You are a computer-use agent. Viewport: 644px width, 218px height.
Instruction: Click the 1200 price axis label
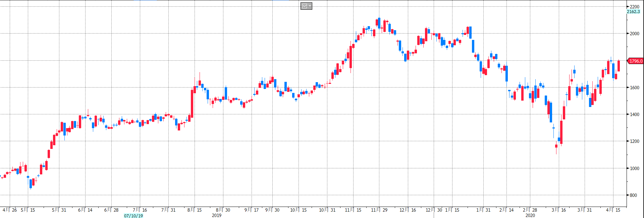(x=634, y=141)
